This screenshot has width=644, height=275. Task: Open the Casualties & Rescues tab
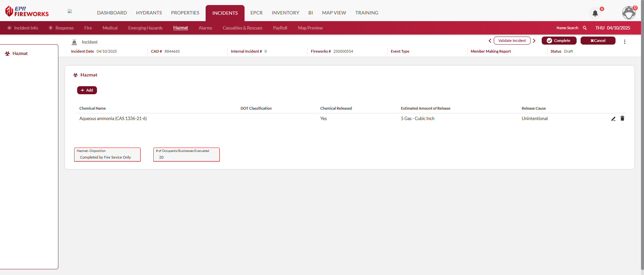(x=242, y=28)
